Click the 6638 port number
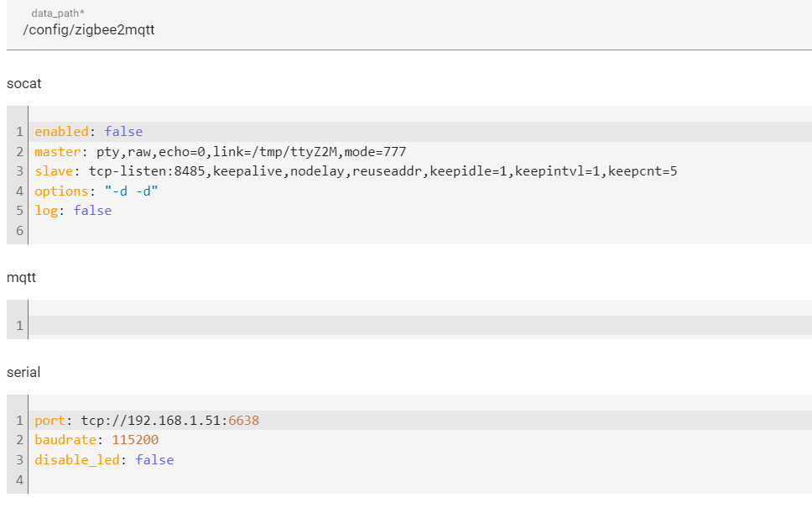The width and height of the screenshot is (812, 508). tap(245, 421)
